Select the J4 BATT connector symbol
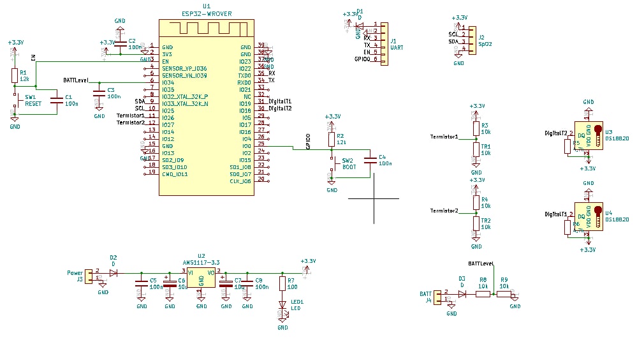This screenshot has height=349, width=644. (x=437, y=297)
